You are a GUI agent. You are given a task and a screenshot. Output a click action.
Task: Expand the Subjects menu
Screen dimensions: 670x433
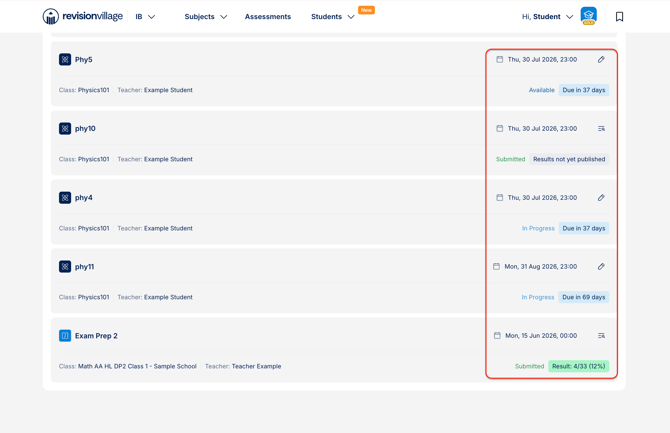(206, 17)
